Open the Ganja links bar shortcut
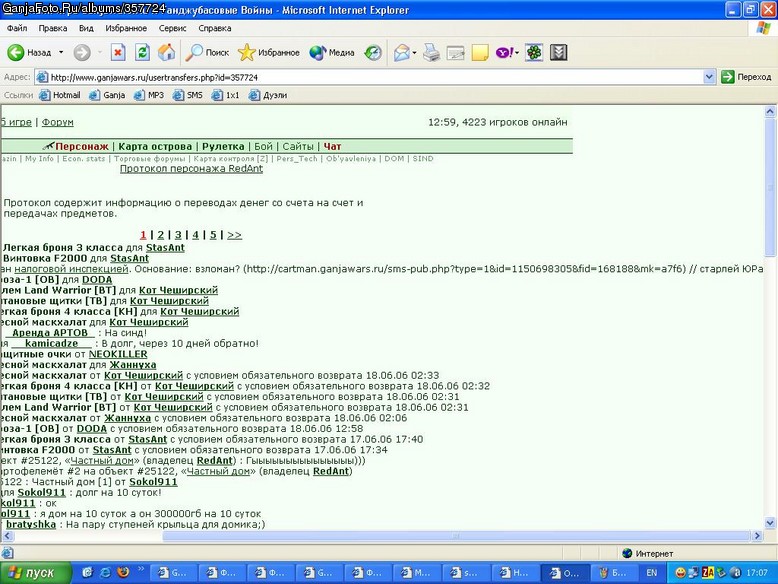778x584 pixels. point(107,95)
